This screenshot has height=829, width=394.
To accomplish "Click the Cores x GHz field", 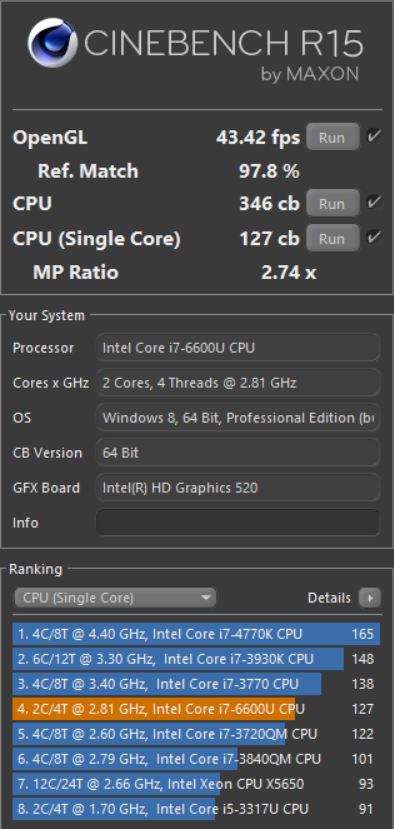I will [238, 383].
